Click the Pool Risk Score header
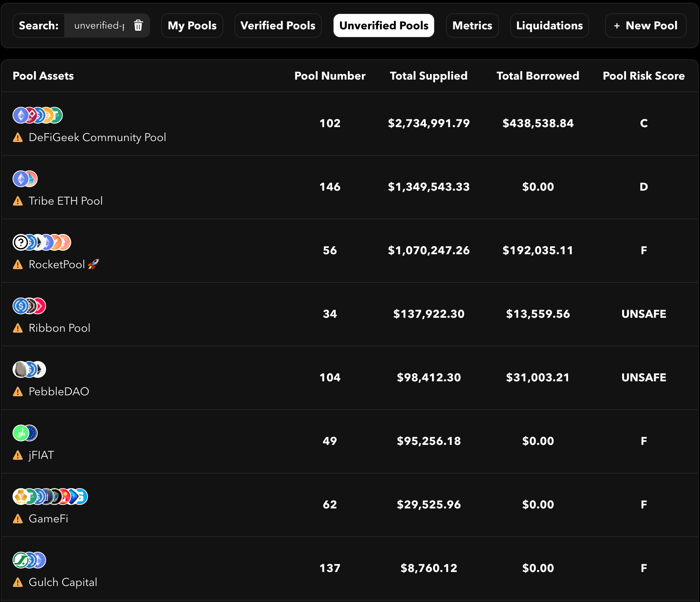The image size is (700, 602). (643, 76)
